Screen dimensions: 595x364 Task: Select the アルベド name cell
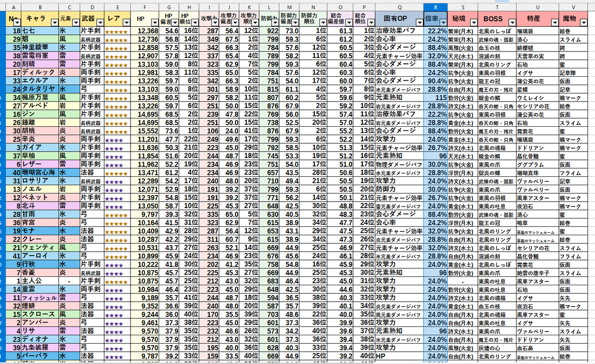pyautogui.click(x=40, y=106)
